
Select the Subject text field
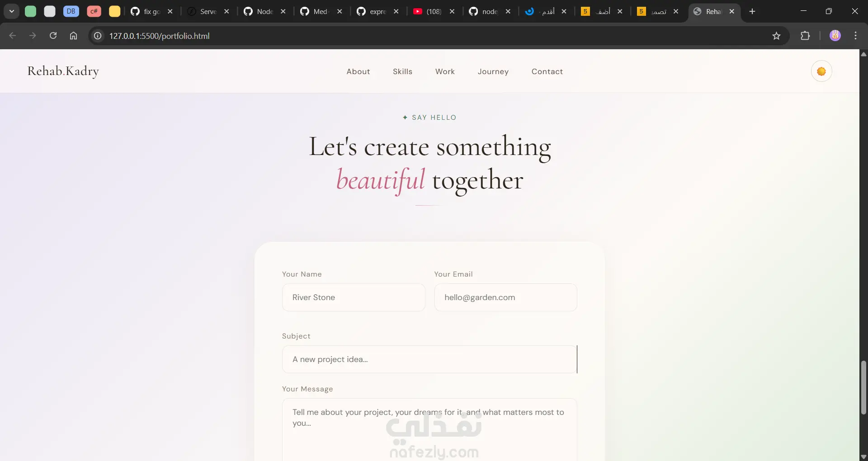tap(429, 359)
